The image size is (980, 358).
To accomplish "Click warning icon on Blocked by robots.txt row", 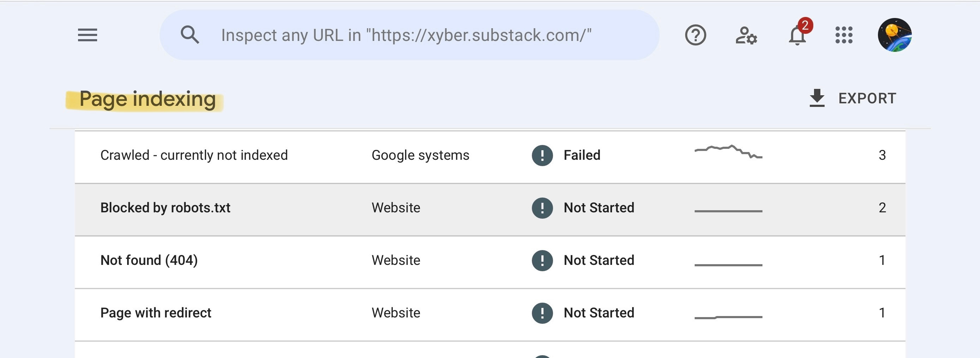I will 542,208.
